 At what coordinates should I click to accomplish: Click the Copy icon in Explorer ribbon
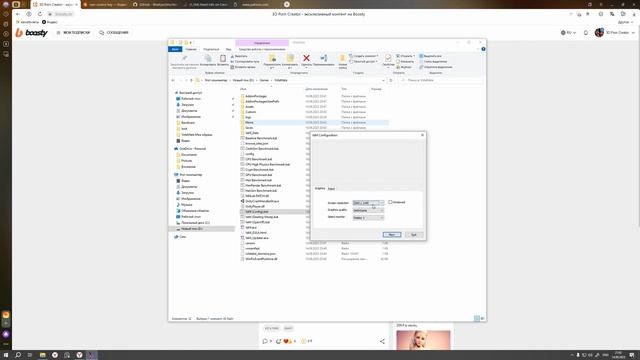coord(208,58)
